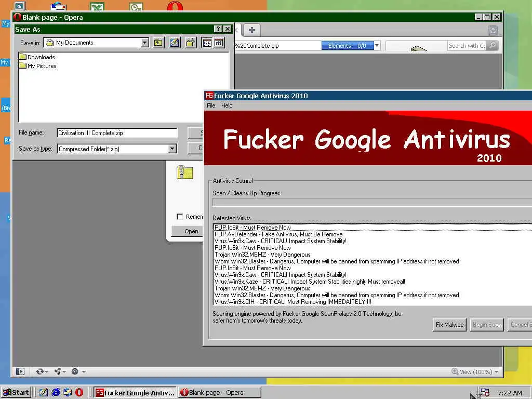Click the Save As help question-mark button
This screenshot has width=532, height=399.
point(218,29)
